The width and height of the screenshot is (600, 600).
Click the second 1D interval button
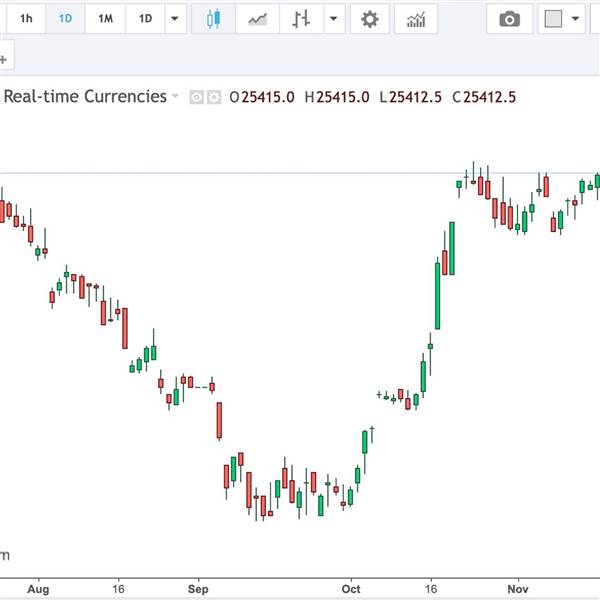[x=145, y=18]
